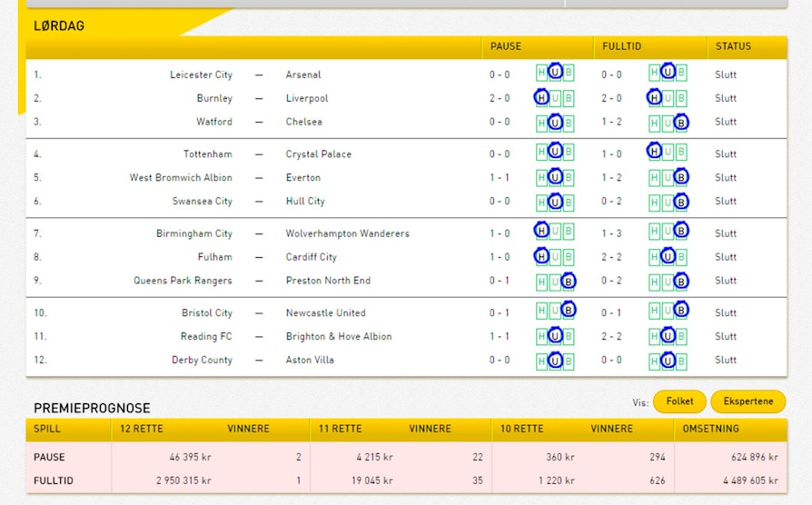
Task: Select the circled B pause box for Queens Park Rangers
Action: (568, 282)
